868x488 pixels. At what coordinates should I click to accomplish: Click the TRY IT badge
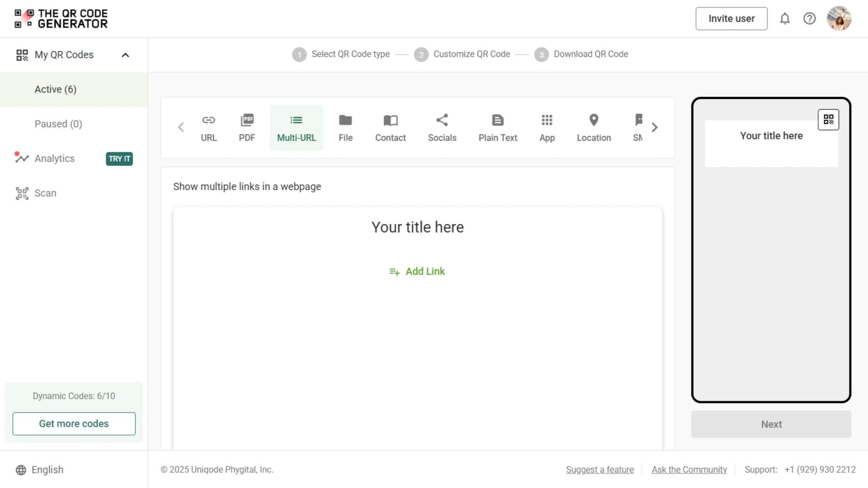coord(119,159)
